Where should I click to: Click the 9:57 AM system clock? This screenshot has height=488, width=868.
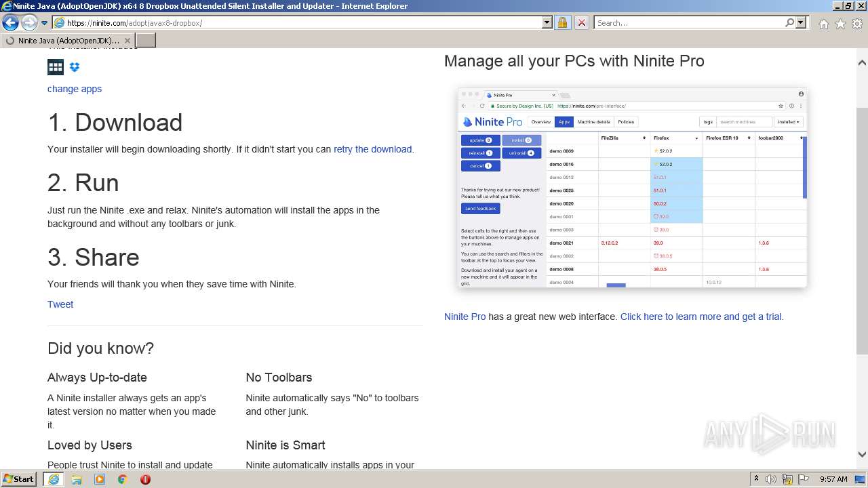click(833, 479)
